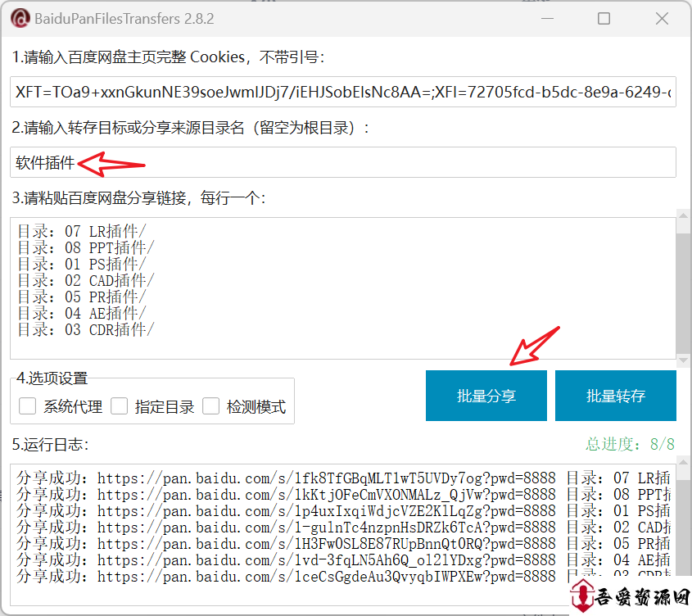Click the log link ending 1H3Fw0SL8E87RUpBnnQt0RQ
The width and height of the screenshot is (692, 616).
tap(326, 544)
